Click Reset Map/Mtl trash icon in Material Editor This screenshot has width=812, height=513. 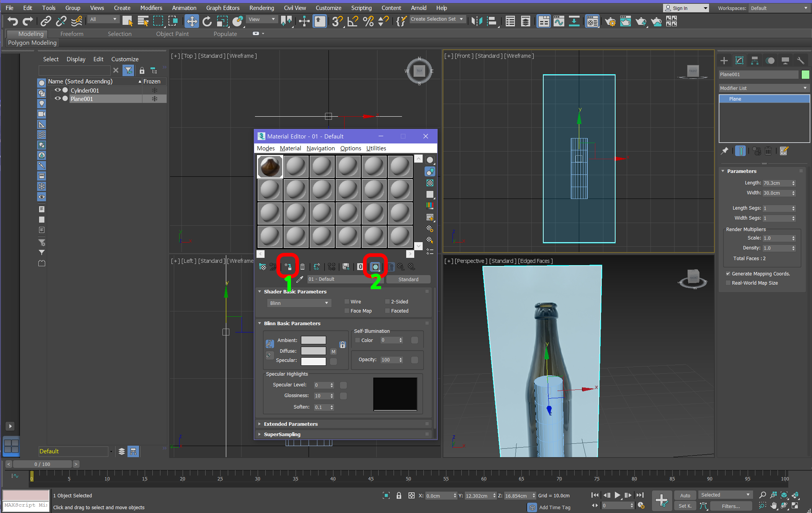[302, 267]
